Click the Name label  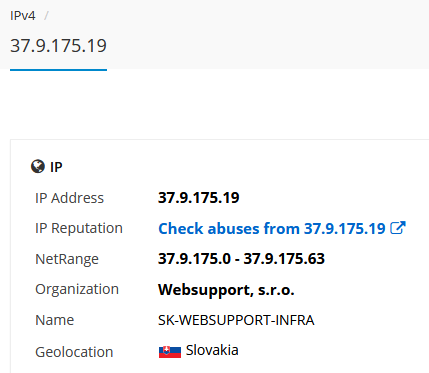click(55, 320)
